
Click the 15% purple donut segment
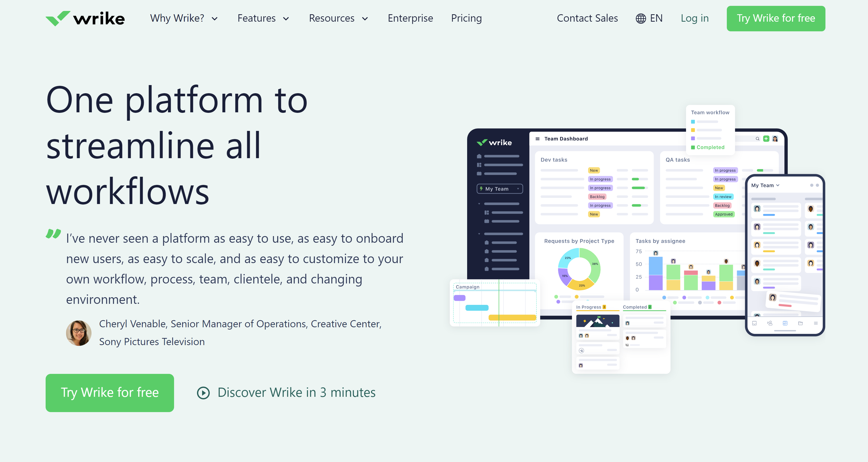click(x=564, y=276)
